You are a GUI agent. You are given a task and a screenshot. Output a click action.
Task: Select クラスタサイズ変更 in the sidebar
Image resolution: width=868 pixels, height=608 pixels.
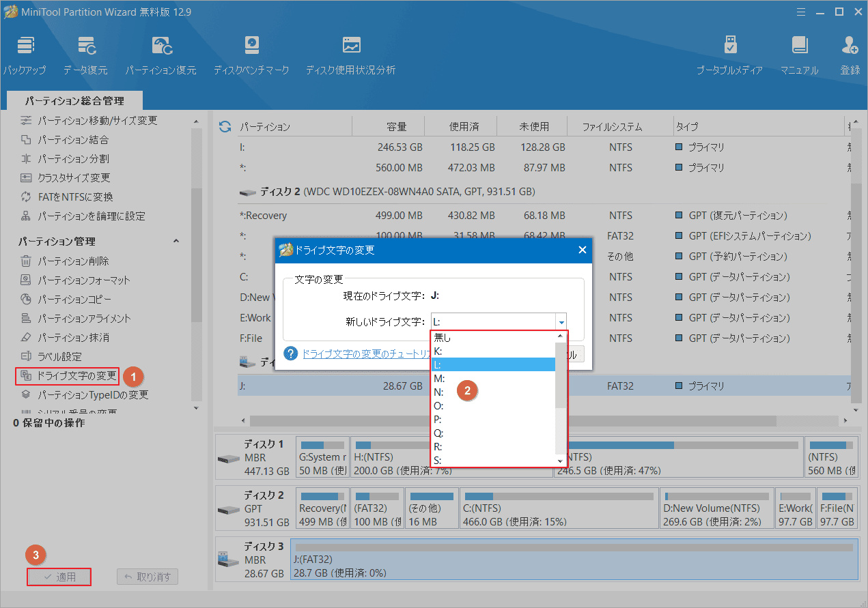coord(65,178)
